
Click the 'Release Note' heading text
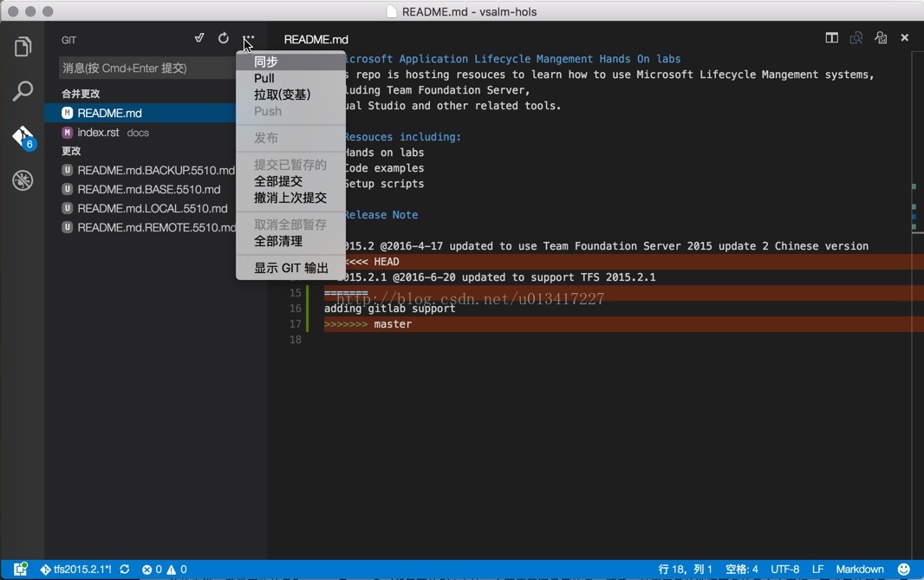(x=381, y=215)
